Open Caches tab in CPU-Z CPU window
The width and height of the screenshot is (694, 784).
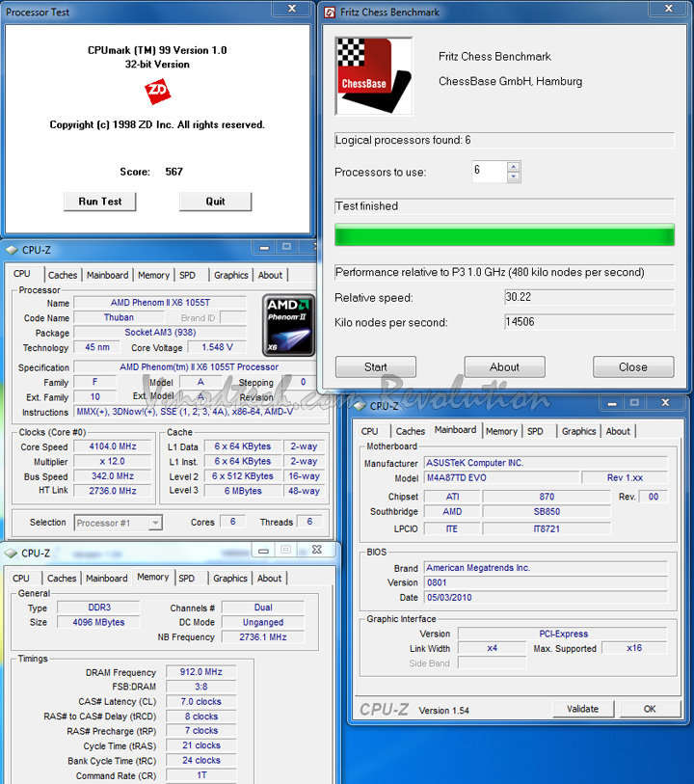coord(63,275)
